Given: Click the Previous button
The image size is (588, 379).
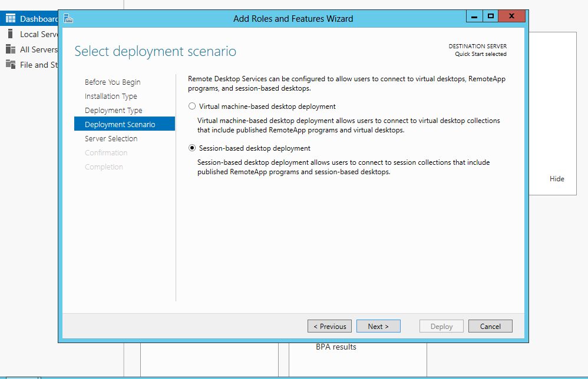Looking at the screenshot, I should (329, 325).
